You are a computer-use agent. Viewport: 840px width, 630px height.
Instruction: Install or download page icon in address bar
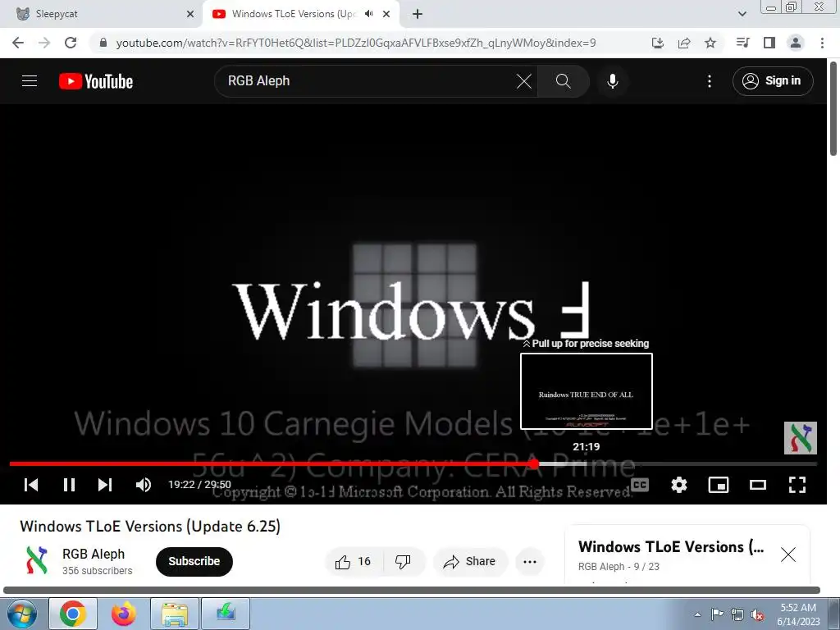tap(658, 43)
